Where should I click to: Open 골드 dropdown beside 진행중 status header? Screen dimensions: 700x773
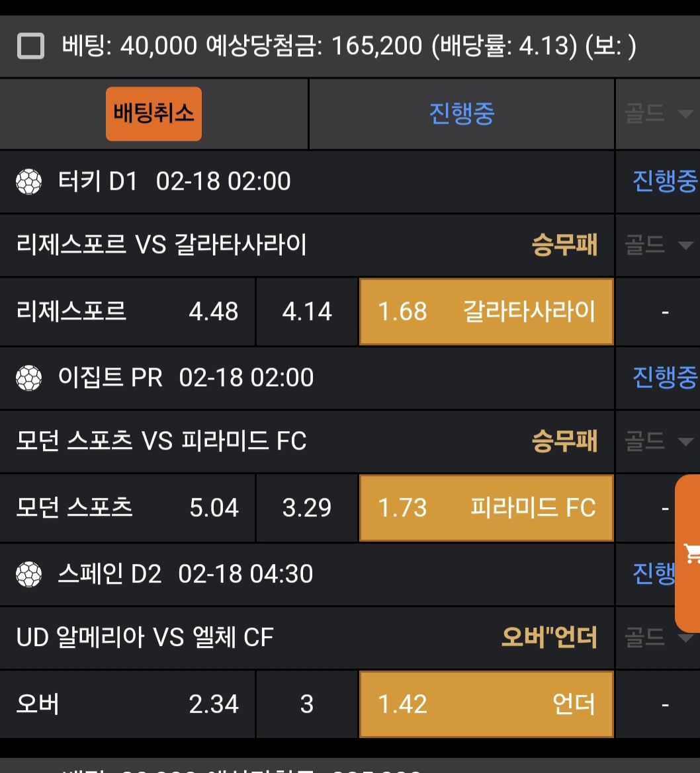658,114
